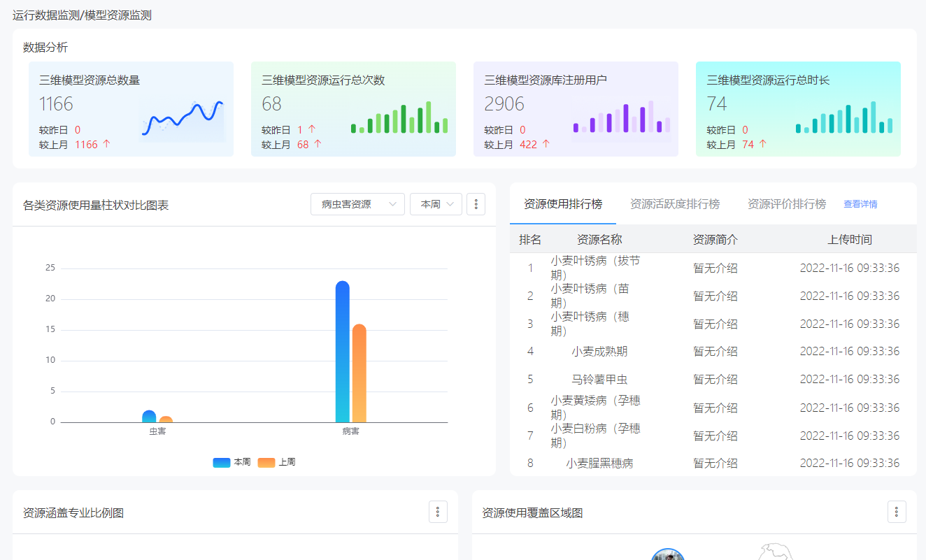Click the 资源名称 column header
This screenshot has height=560, width=926.
coord(599,240)
